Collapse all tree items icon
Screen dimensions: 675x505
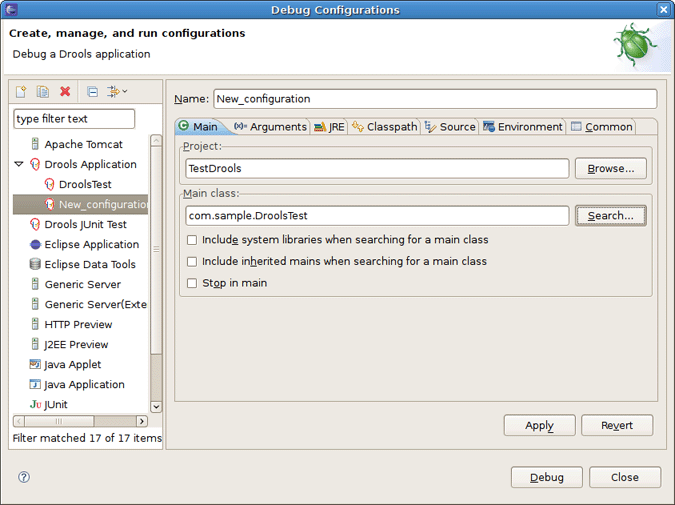click(92, 91)
